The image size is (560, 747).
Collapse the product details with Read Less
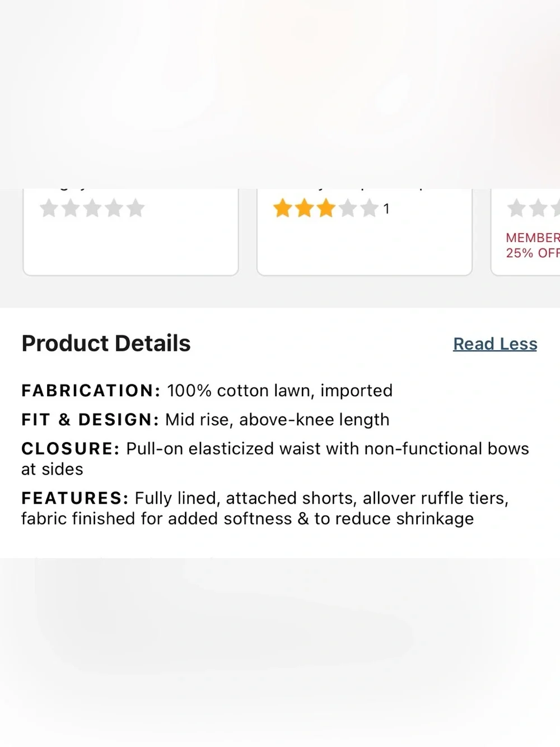[x=495, y=344]
